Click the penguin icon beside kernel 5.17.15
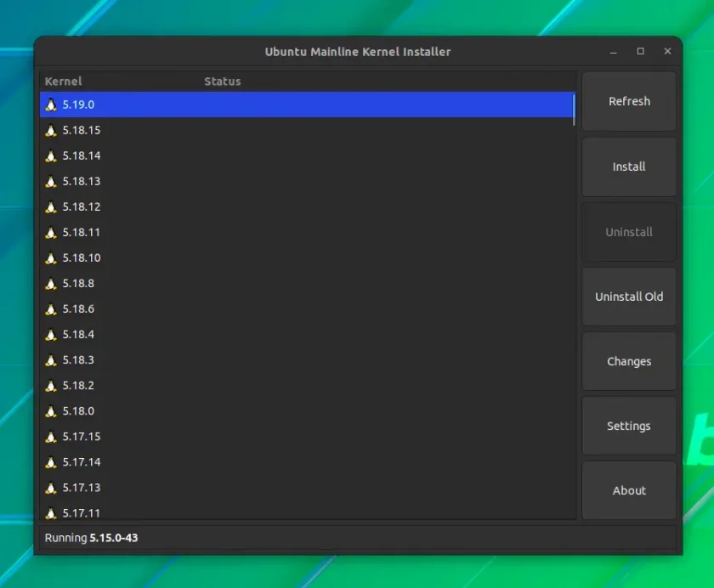Viewport: 714px width, 588px height. coord(51,436)
